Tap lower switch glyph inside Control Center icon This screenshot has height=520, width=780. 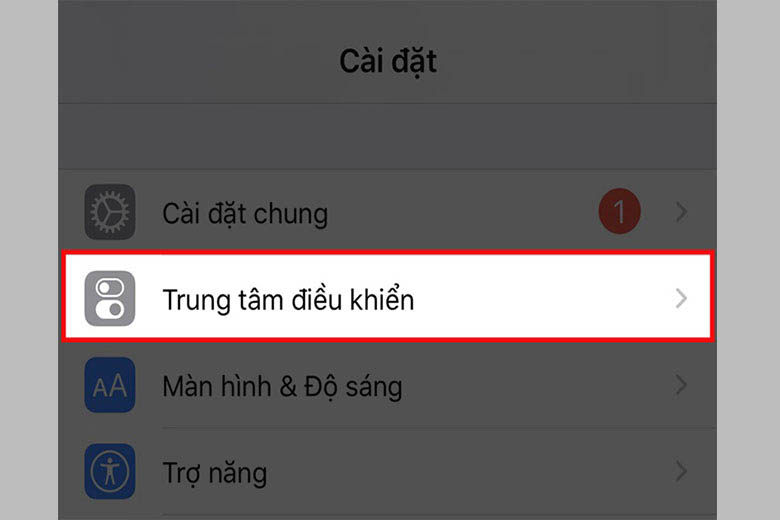pos(110,310)
